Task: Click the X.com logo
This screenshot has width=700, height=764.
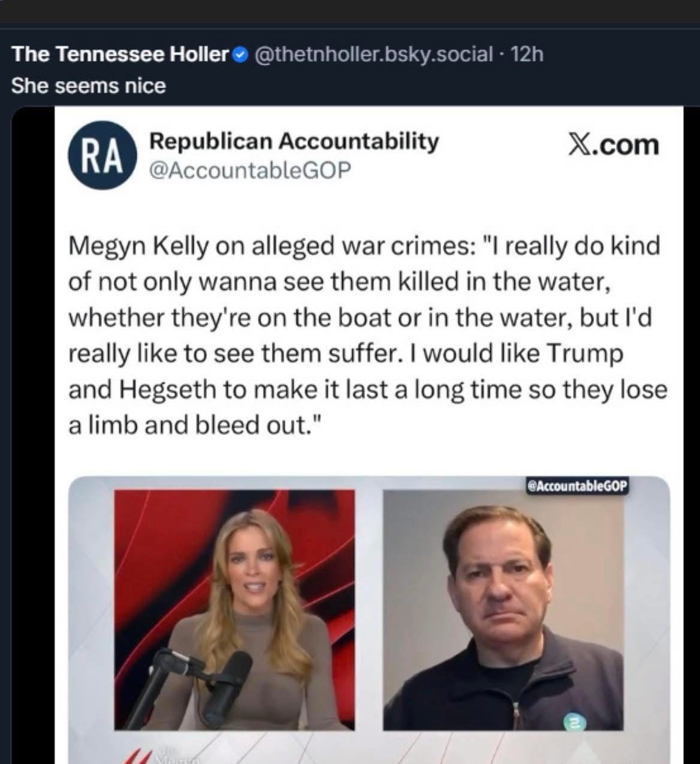Action: coord(613,144)
